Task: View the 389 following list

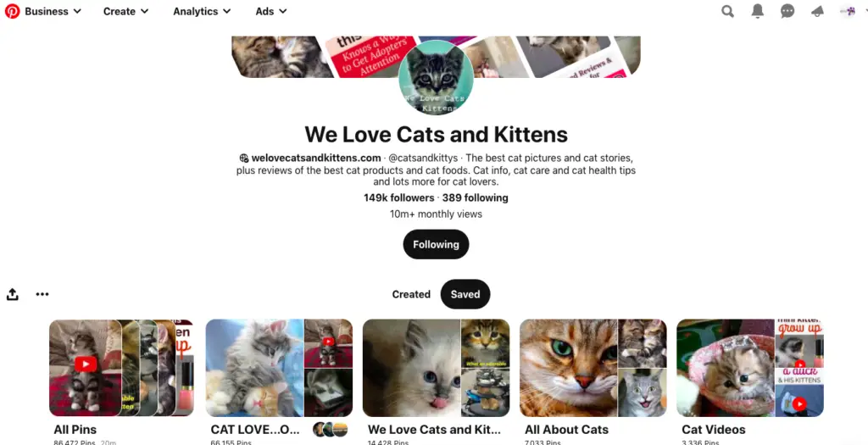Action: (x=475, y=197)
